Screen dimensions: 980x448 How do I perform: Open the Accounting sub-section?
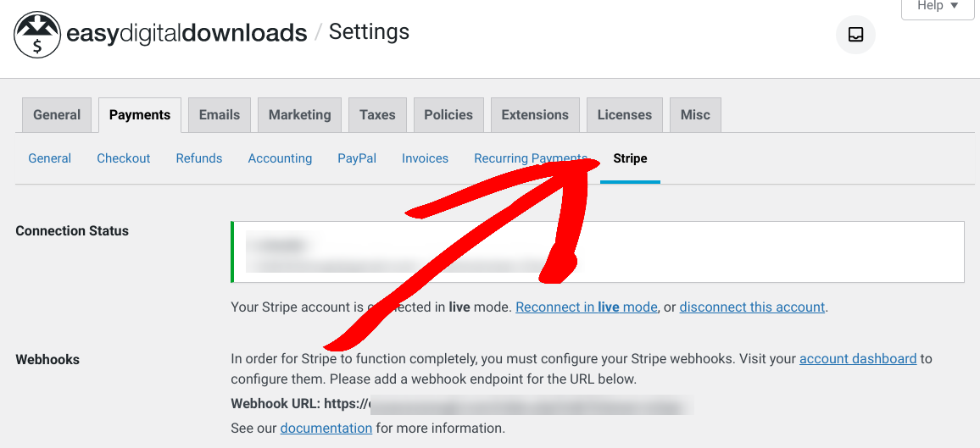pyautogui.click(x=280, y=158)
